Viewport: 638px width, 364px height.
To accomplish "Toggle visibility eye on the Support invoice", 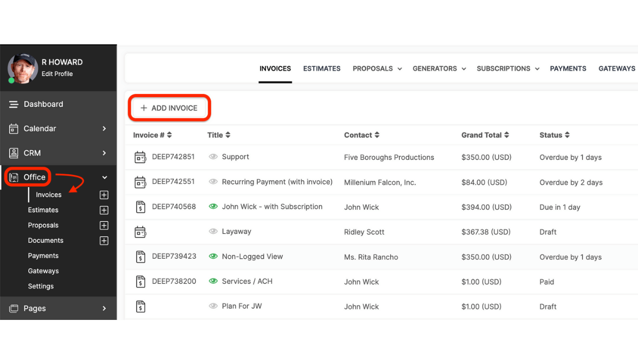I will coord(212,156).
